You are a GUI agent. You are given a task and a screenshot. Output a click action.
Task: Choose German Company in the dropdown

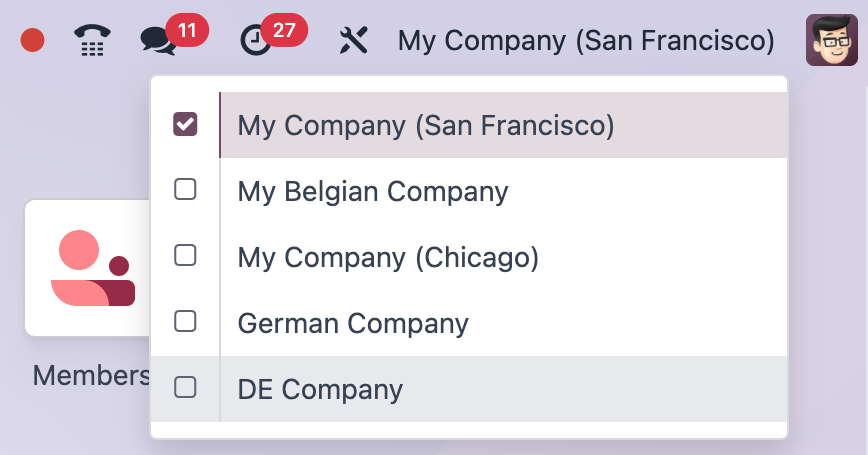[x=353, y=323]
